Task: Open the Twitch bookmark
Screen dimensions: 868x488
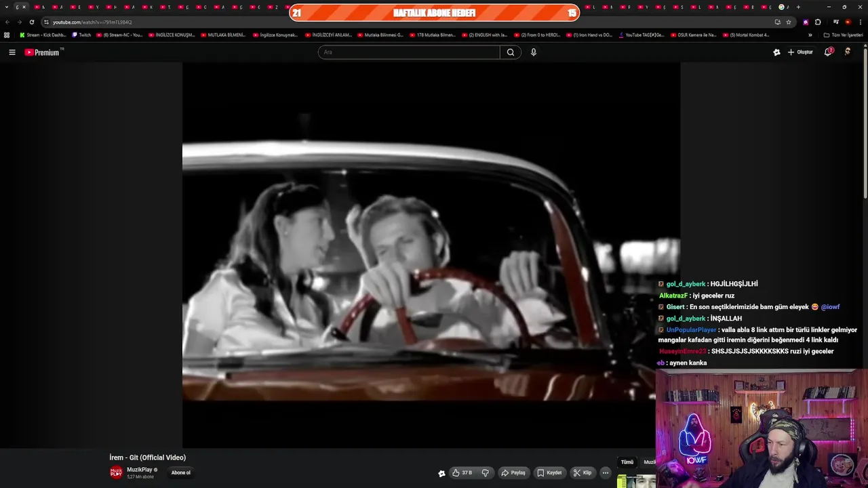Action: [81, 35]
